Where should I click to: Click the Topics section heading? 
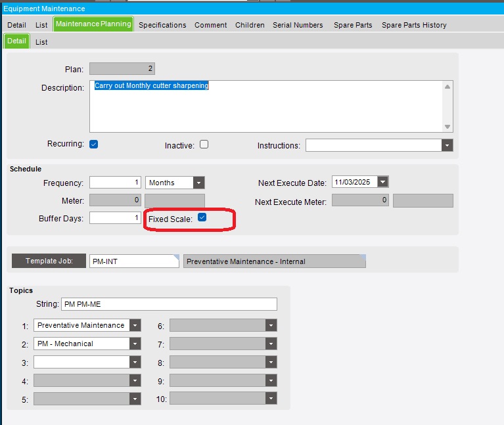coord(21,290)
